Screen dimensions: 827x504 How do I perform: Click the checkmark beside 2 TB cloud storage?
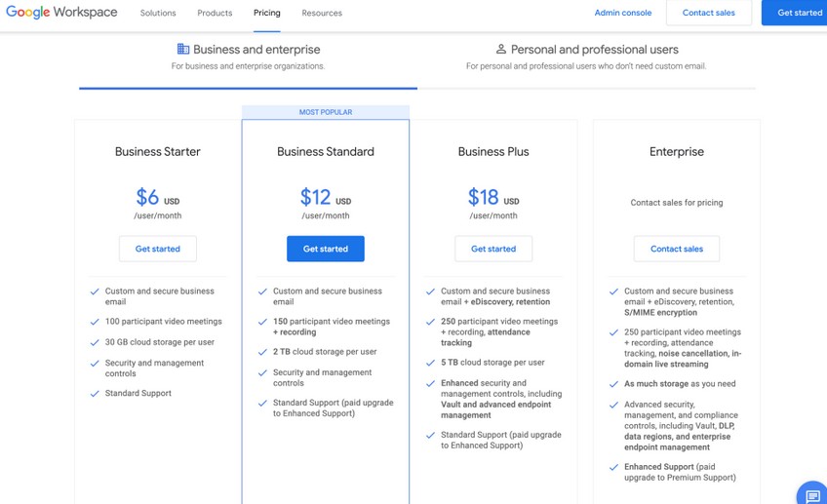pos(262,352)
